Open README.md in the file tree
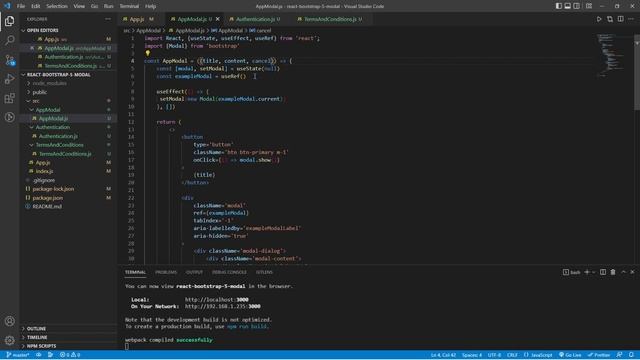The height and width of the screenshot is (360, 640). tap(47, 207)
